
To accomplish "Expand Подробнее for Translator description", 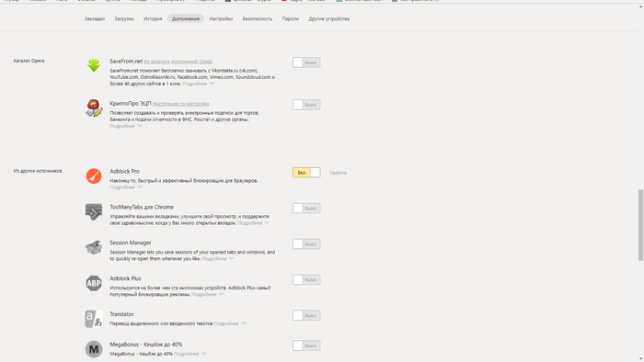I will [230, 323].
